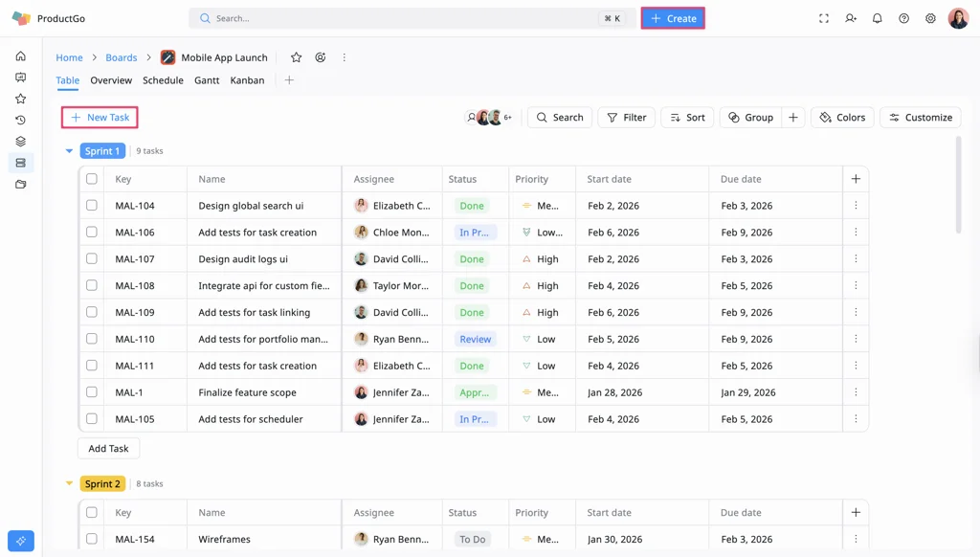Star the Mobile App Launch board
The height and width of the screenshot is (557, 980).
coord(296,57)
